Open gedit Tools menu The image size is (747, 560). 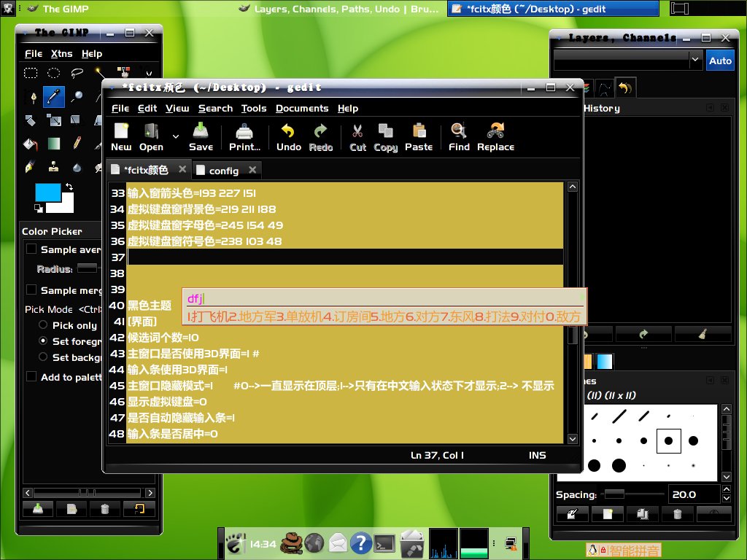click(x=253, y=108)
